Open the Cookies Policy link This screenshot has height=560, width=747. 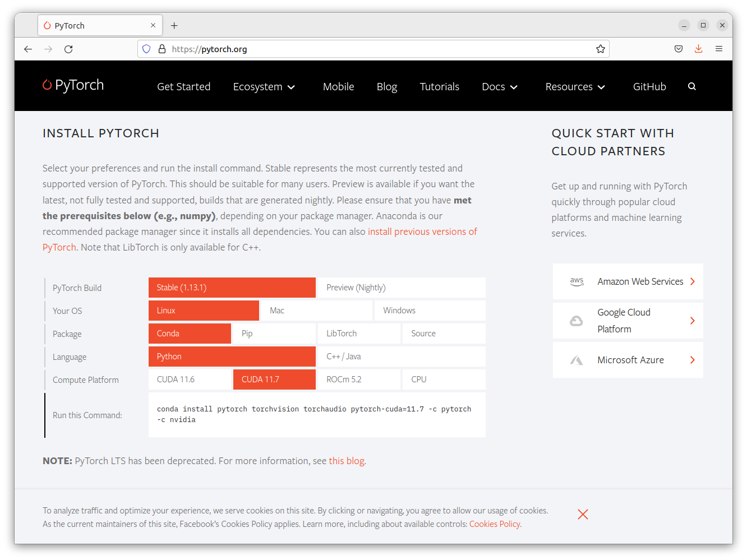tap(495, 524)
